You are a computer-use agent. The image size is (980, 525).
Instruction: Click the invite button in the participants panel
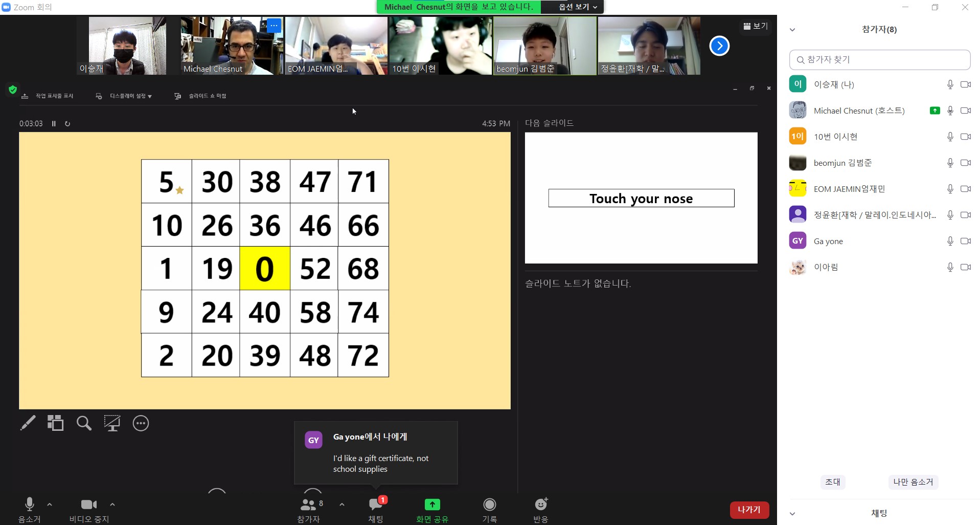pyautogui.click(x=833, y=482)
